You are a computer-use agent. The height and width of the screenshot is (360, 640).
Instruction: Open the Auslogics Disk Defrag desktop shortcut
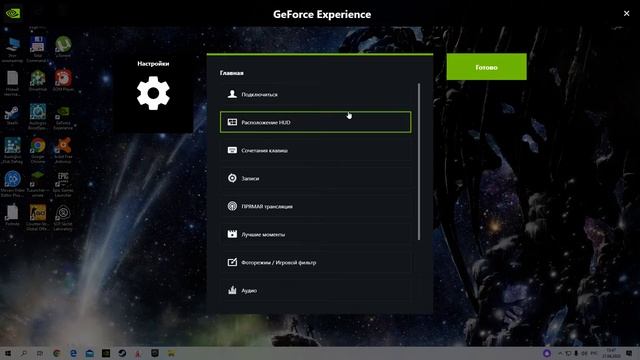(12, 150)
